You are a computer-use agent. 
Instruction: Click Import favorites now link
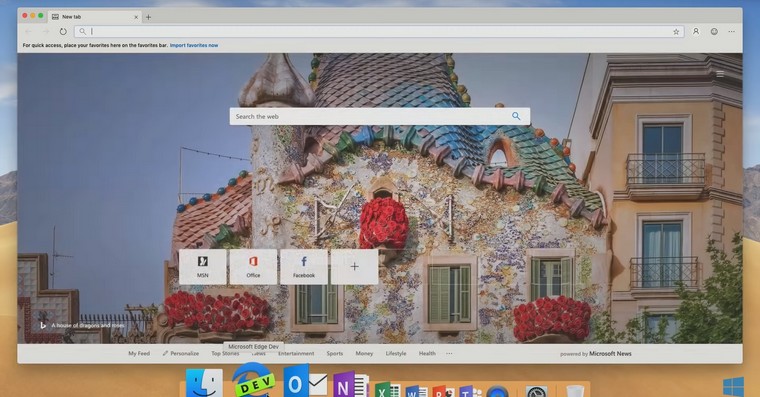click(x=194, y=46)
